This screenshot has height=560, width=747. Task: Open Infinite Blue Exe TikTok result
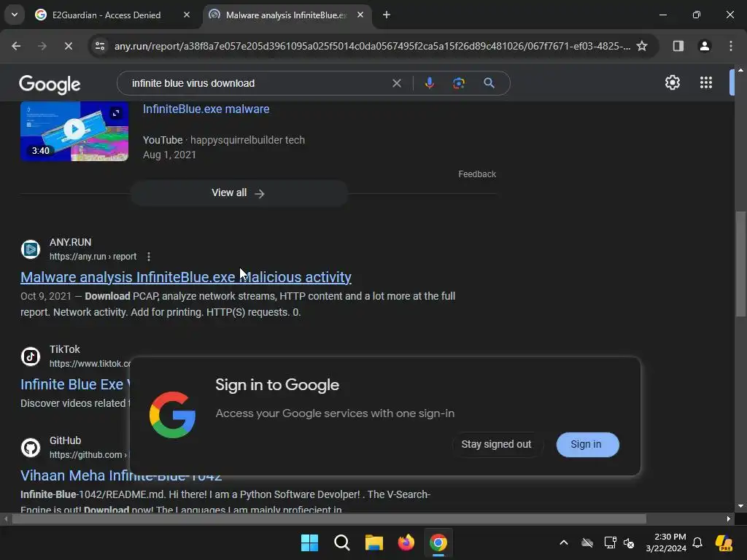tap(75, 384)
